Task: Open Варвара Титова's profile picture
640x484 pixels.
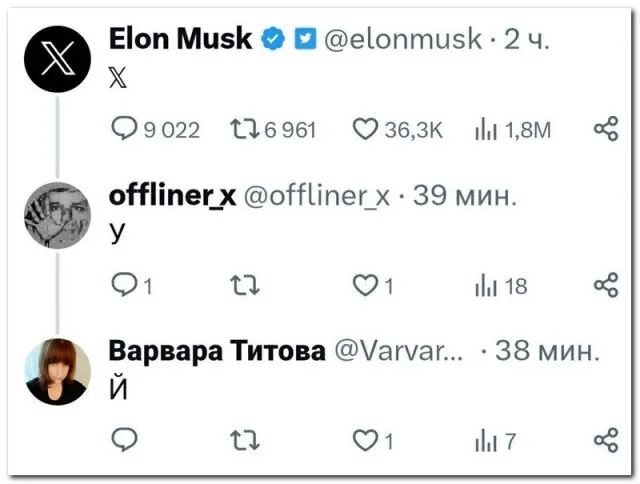Action: coord(57,370)
